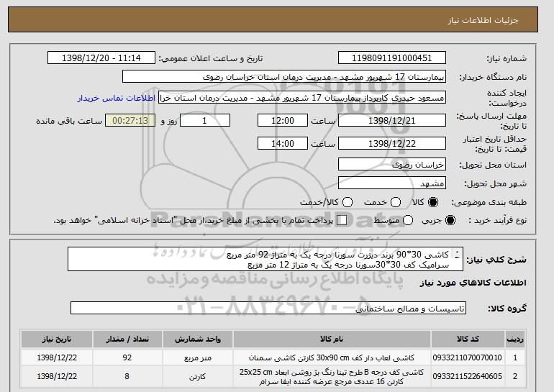The image size is (554, 392).
Task: Click product code 0933211522640605
Action: pyautogui.click(x=468, y=376)
